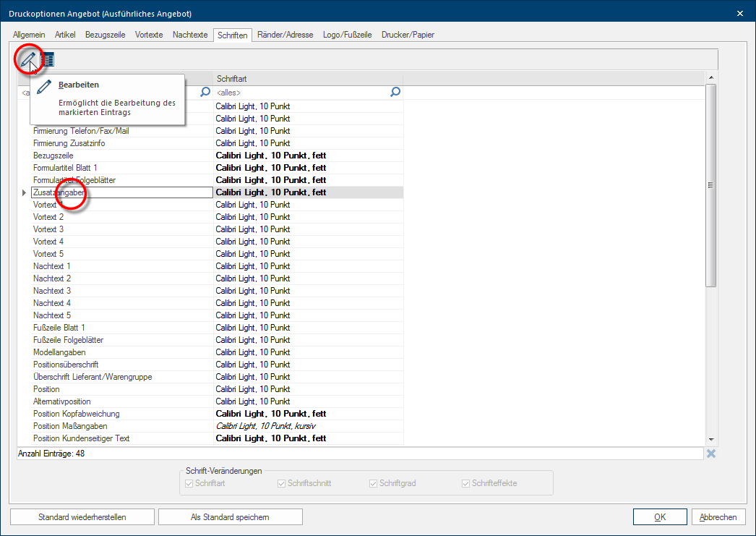Click the row indicator arrow beside Zusatzangaben
This screenshot has width=756, height=536.
[x=24, y=192]
